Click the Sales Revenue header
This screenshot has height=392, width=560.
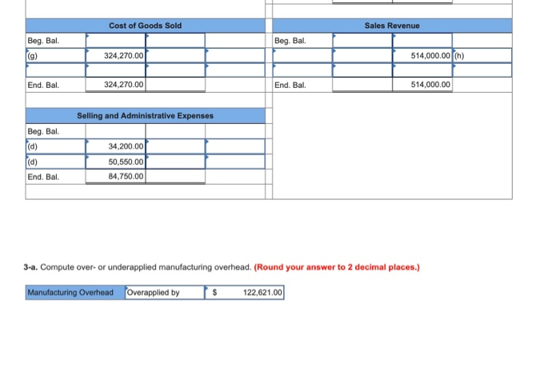click(x=392, y=26)
